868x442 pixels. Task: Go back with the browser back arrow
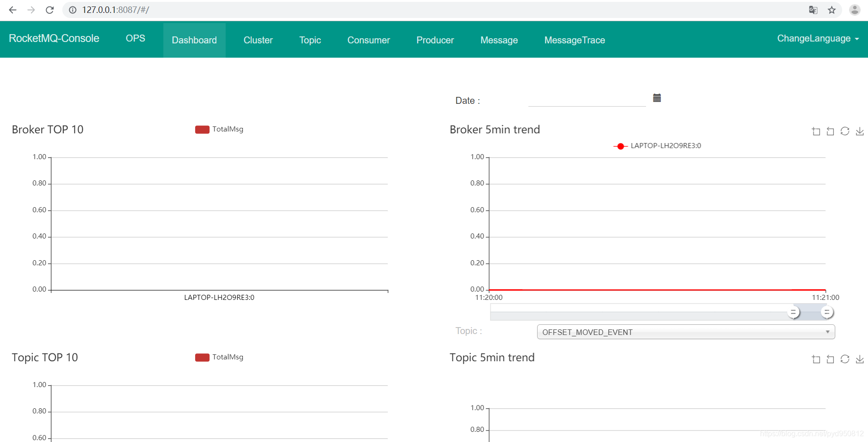pyautogui.click(x=12, y=10)
